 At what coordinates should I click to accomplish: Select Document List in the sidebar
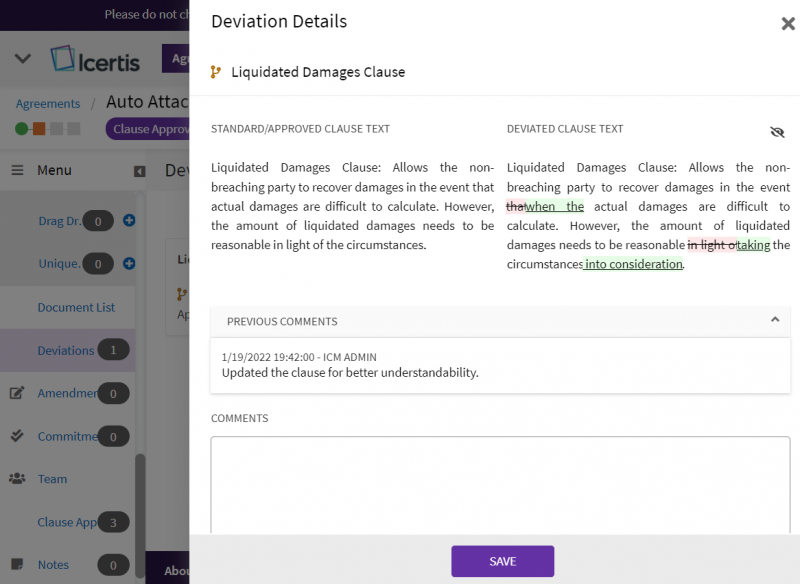coord(76,307)
